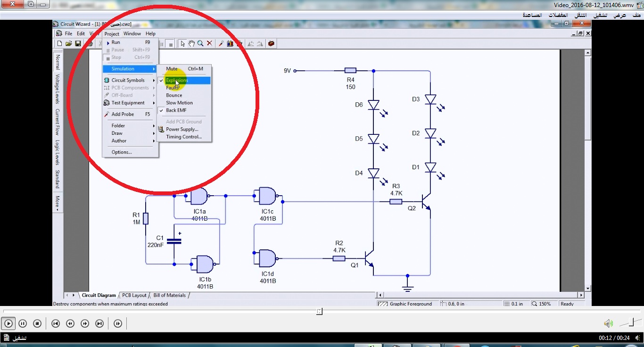Open the Edit menu
This screenshot has width=644, height=347.
point(81,33)
